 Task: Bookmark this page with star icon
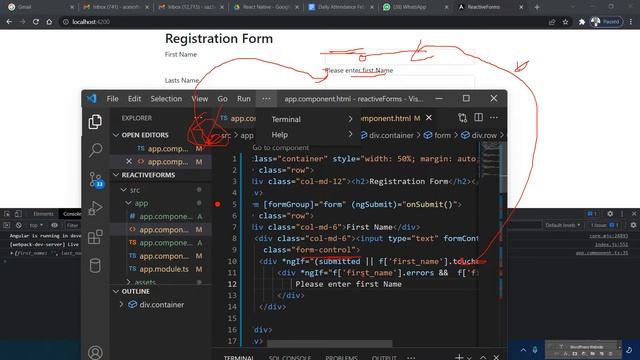(x=565, y=22)
